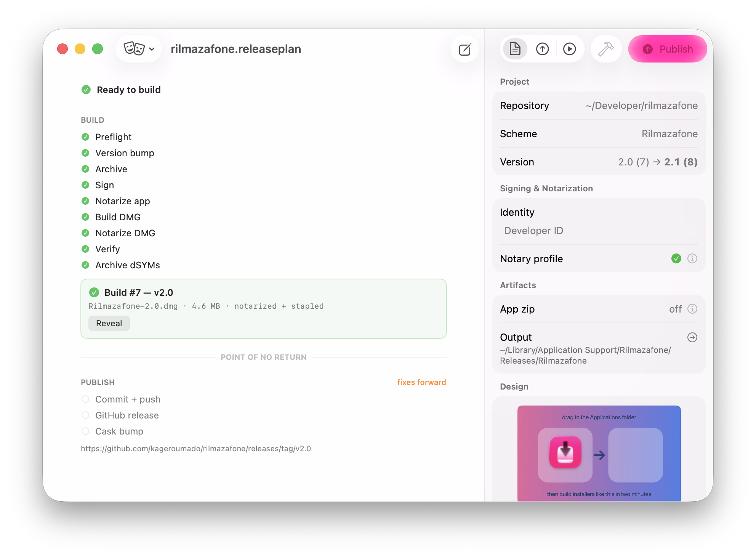Screen dimensions: 756x558
Task: Select the Build DMG step
Action: 118,217
